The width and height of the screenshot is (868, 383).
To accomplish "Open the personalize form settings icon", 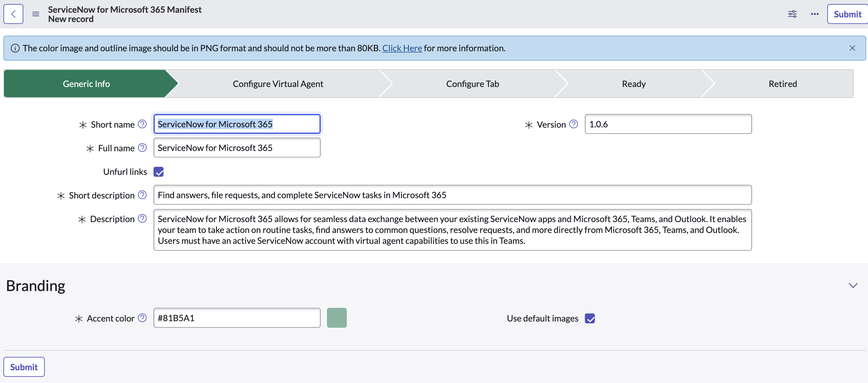I will 792,14.
